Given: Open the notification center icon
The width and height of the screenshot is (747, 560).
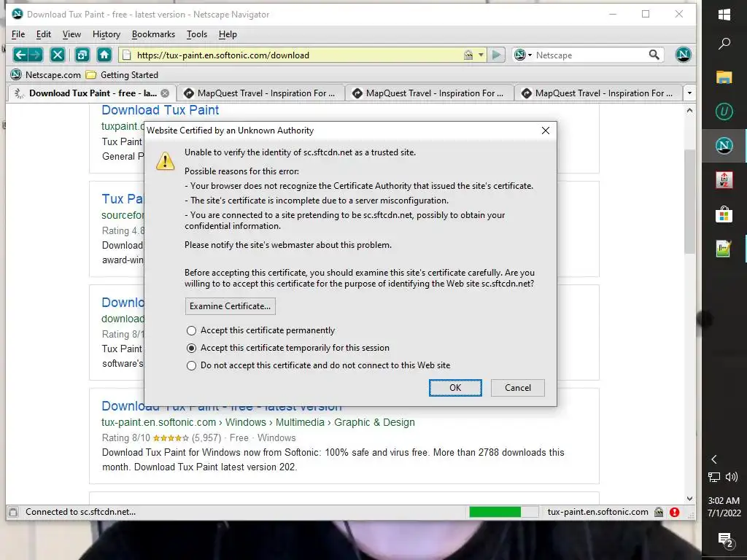Looking at the screenshot, I should tap(724, 540).
